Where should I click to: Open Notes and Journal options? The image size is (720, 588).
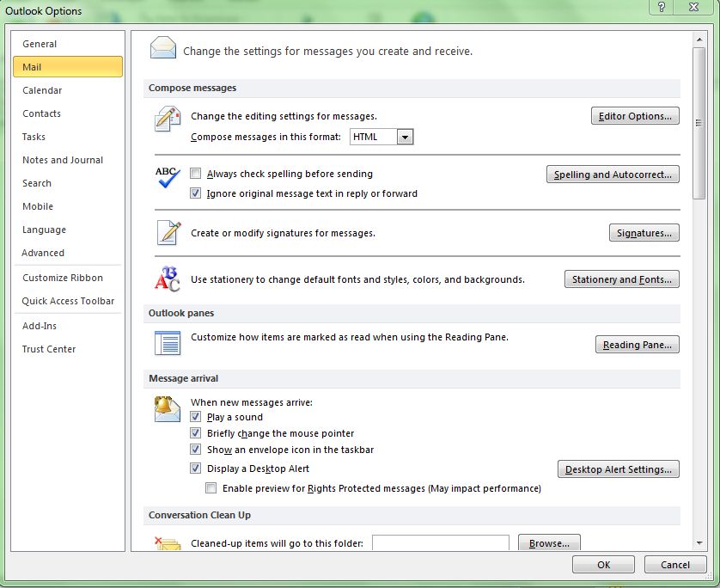pos(68,160)
